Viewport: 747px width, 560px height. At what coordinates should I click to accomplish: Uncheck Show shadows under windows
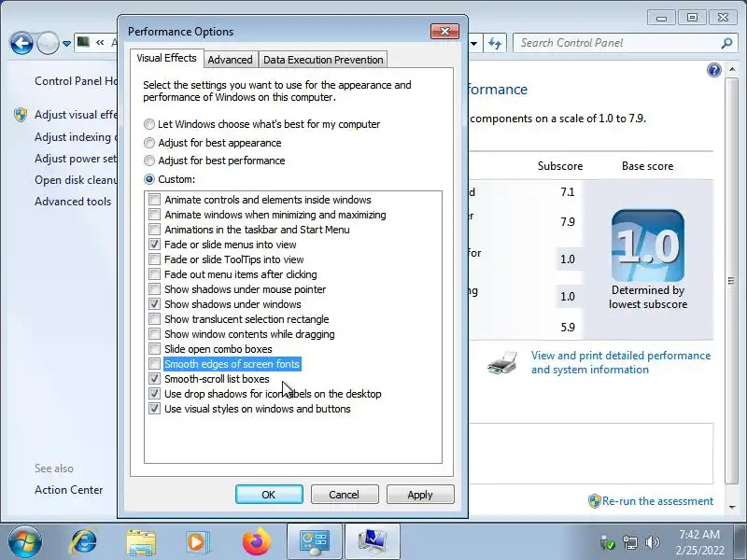pyautogui.click(x=154, y=304)
